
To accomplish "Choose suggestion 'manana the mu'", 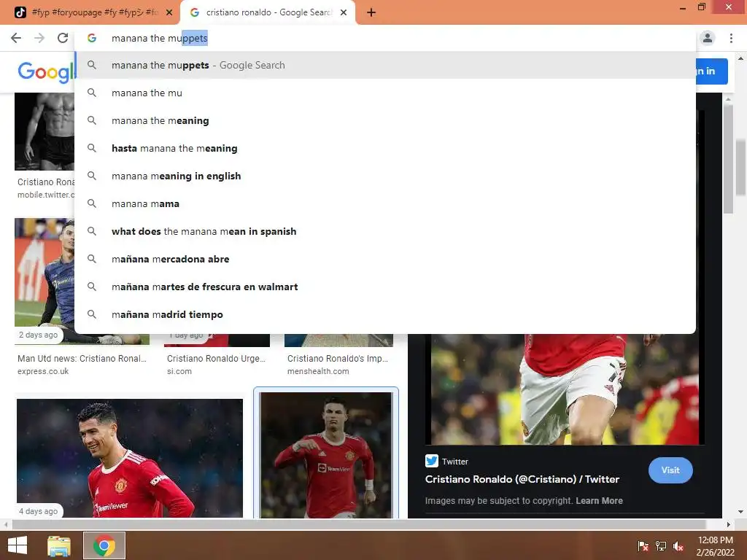I will pos(385,93).
